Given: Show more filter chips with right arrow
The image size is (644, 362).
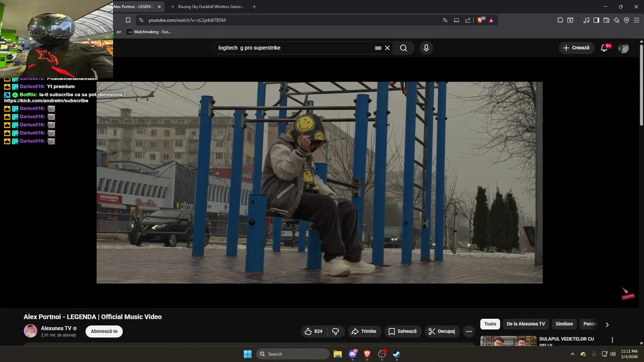Looking at the screenshot, I should pyautogui.click(x=607, y=325).
